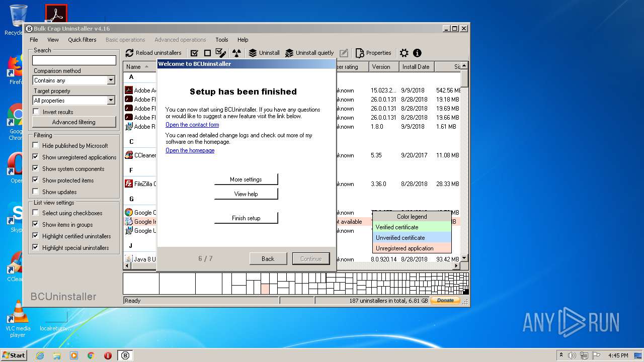Viewport: 644px width, 362px height.
Task: Click Unverified certificate blue legend swatch
Action: click(x=412, y=237)
